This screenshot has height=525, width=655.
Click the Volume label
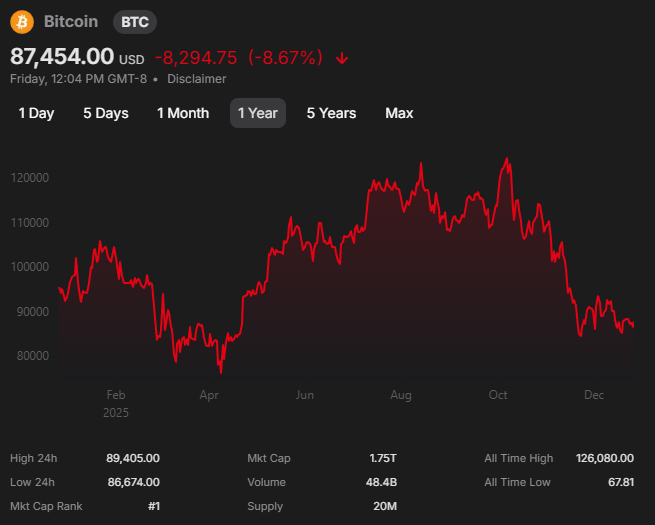267,482
